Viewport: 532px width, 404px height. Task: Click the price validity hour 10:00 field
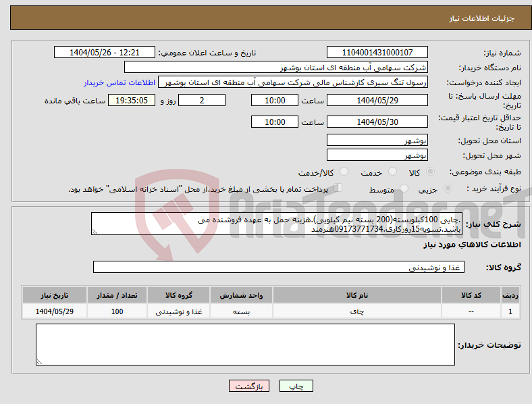point(275,122)
